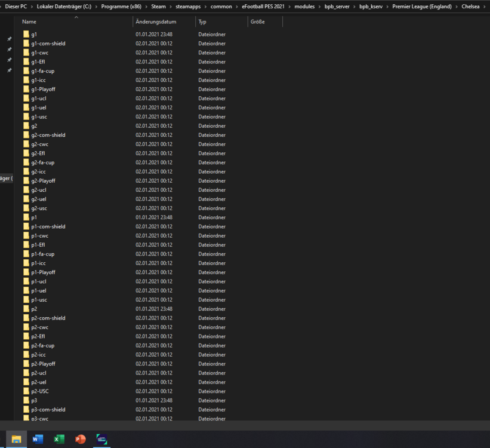Sort by the Größe column header
Screen dimensions: 490x448
tap(258, 22)
